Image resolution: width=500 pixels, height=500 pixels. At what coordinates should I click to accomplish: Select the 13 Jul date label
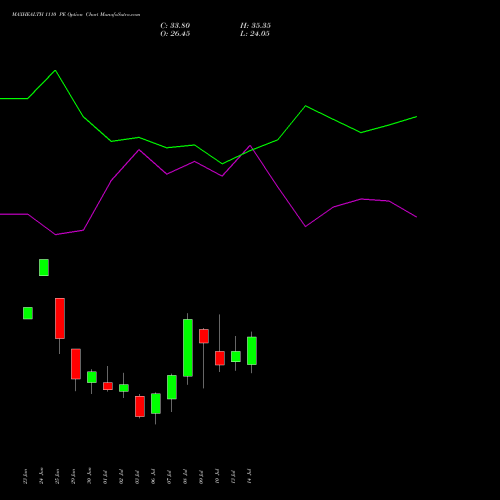coord(233,476)
